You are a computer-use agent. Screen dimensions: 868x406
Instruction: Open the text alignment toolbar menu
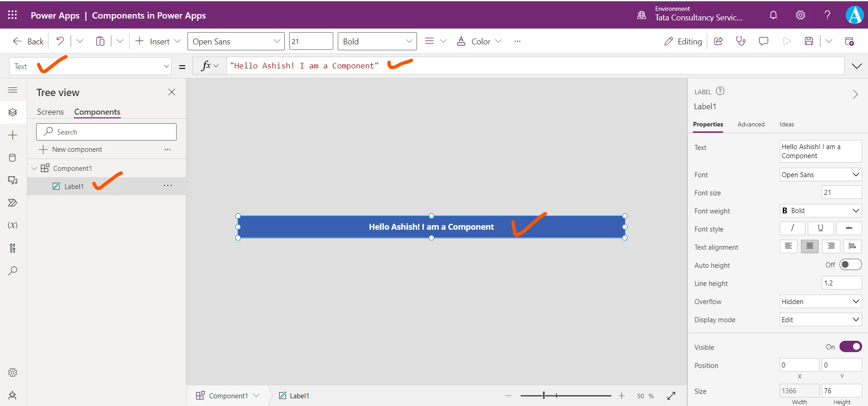tap(436, 41)
